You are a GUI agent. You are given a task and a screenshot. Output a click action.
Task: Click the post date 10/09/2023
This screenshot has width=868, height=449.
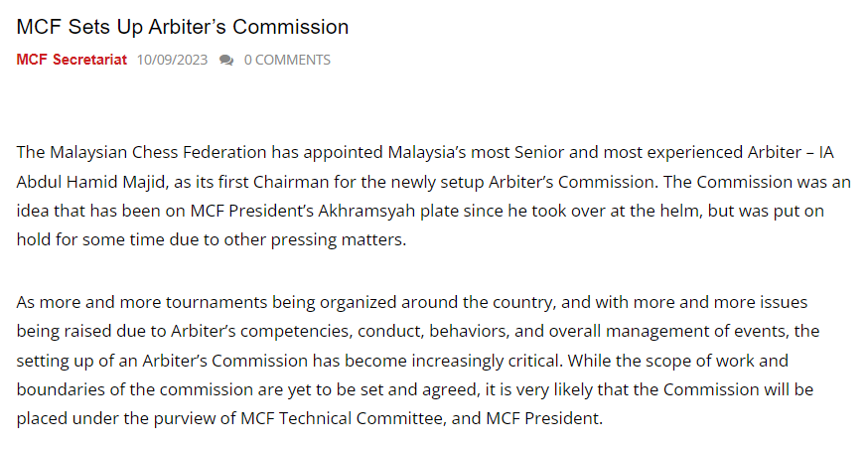pos(172,60)
